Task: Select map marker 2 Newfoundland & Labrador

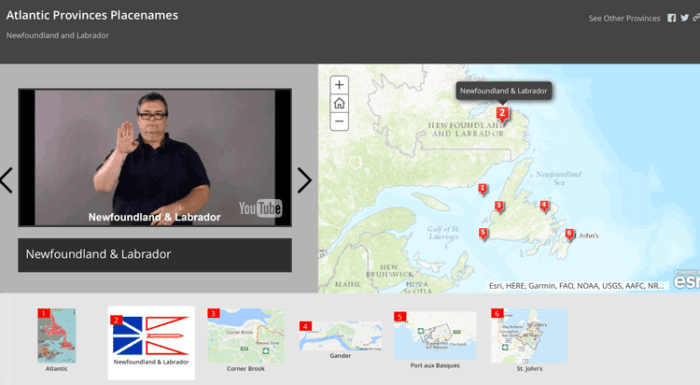Action: (502, 114)
